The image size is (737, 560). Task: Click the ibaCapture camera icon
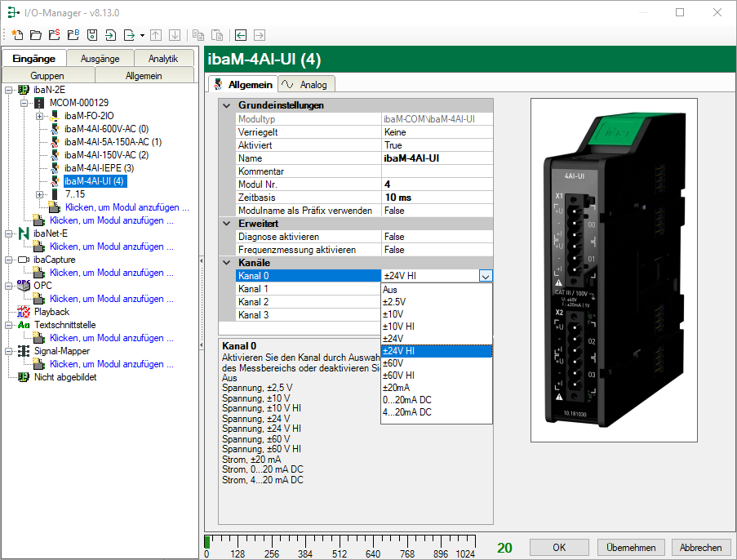[x=23, y=260]
